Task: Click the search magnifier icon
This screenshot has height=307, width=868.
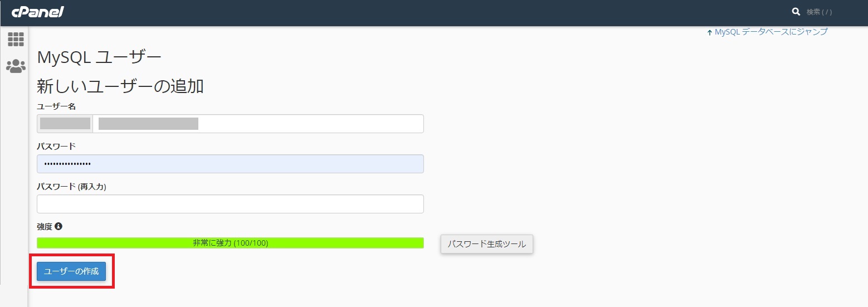Action: point(796,12)
